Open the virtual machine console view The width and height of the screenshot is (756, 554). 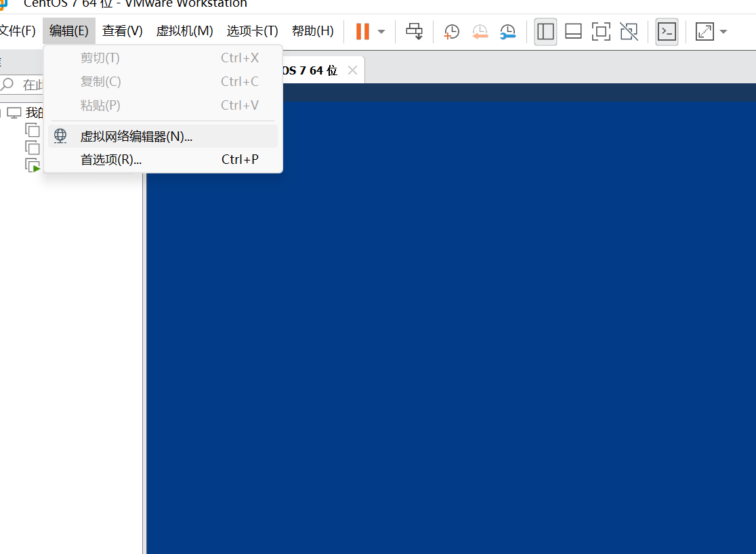pyautogui.click(x=667, y=31)
